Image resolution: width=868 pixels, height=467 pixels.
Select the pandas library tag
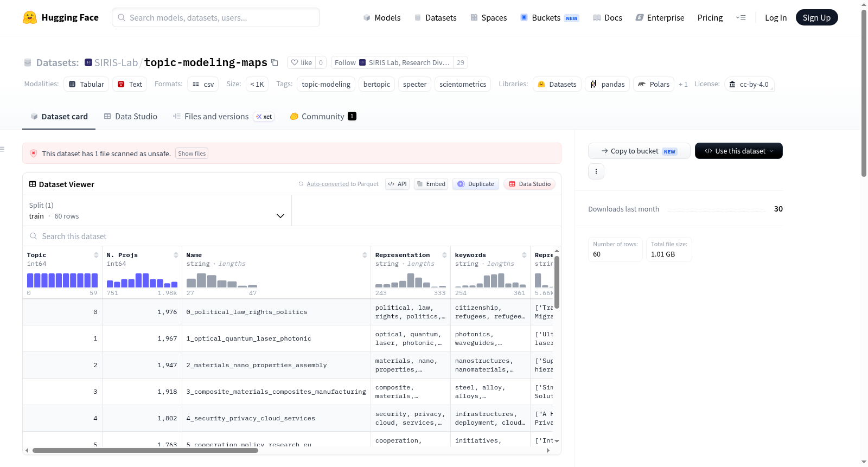point(608,84)
